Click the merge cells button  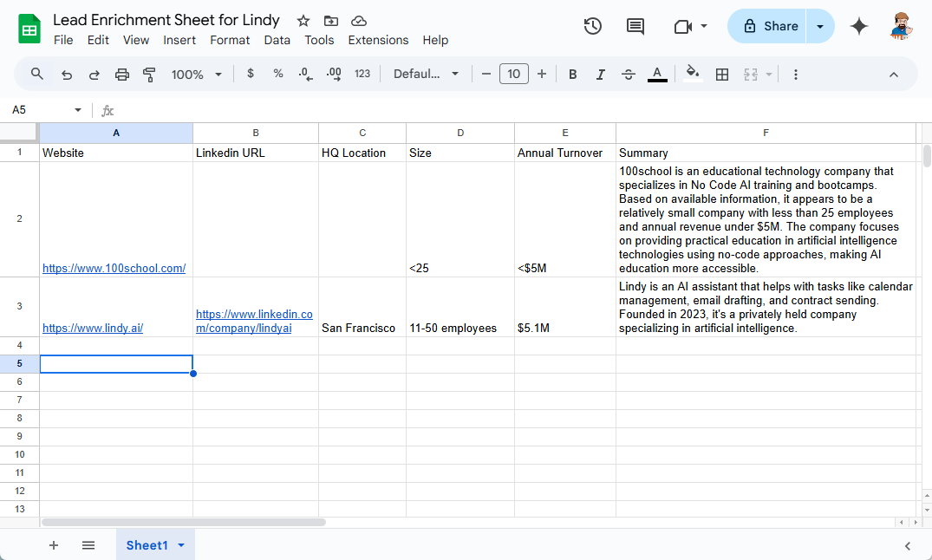(x=750, y=75)
